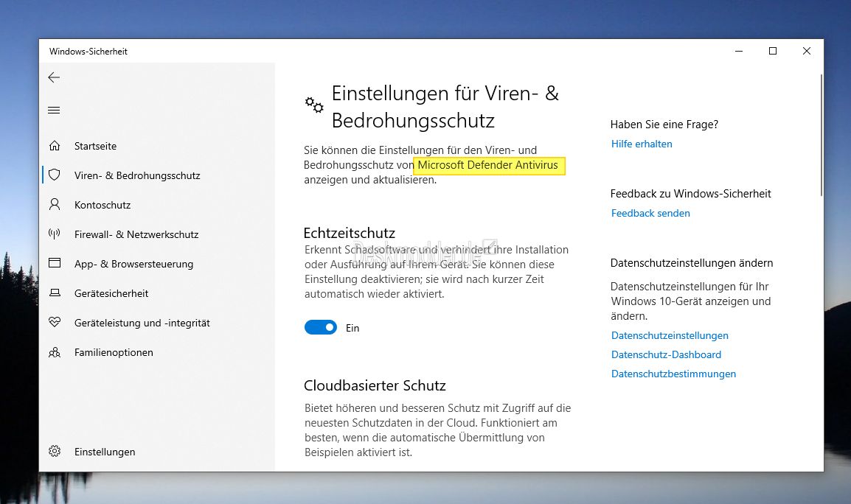Viewport: 851px width, 504px height.
Task: Minimize the Windows-Sicherheit window
Action: [739, 51]
